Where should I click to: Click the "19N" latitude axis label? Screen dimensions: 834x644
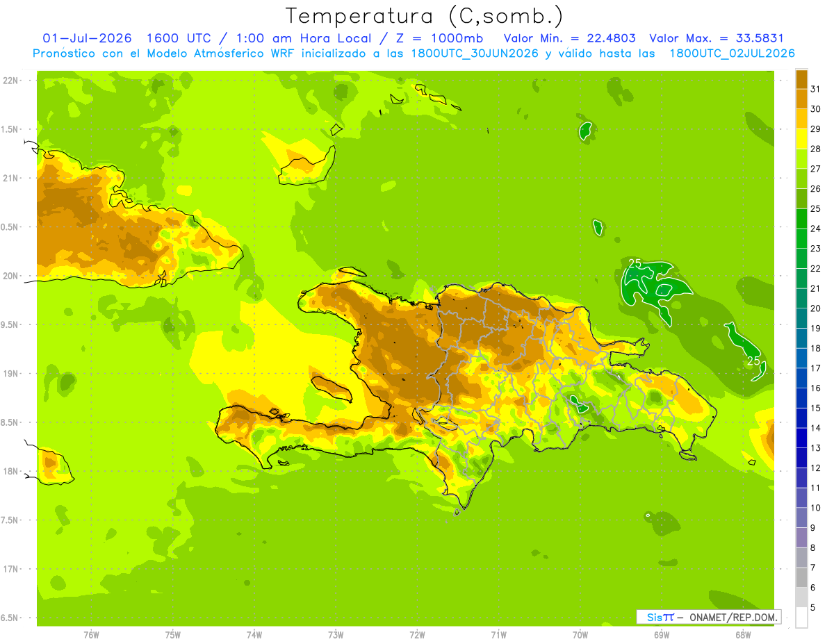coord(10,374)
